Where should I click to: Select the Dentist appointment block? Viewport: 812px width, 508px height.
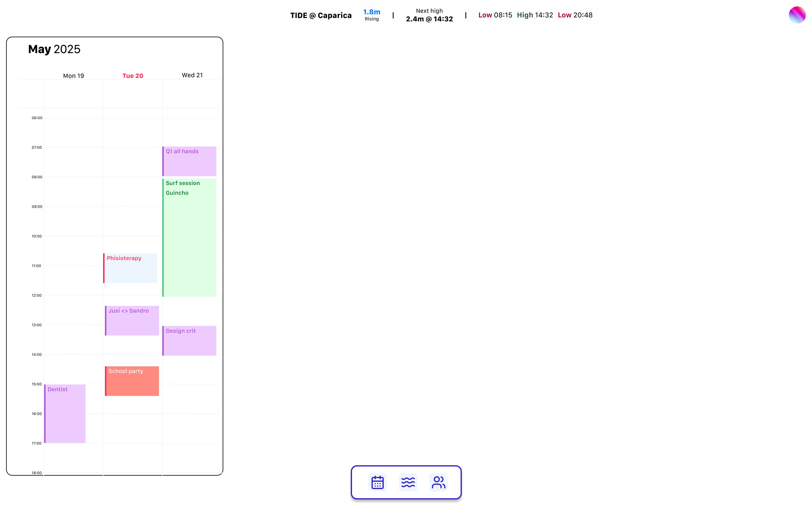click(65, 414)
